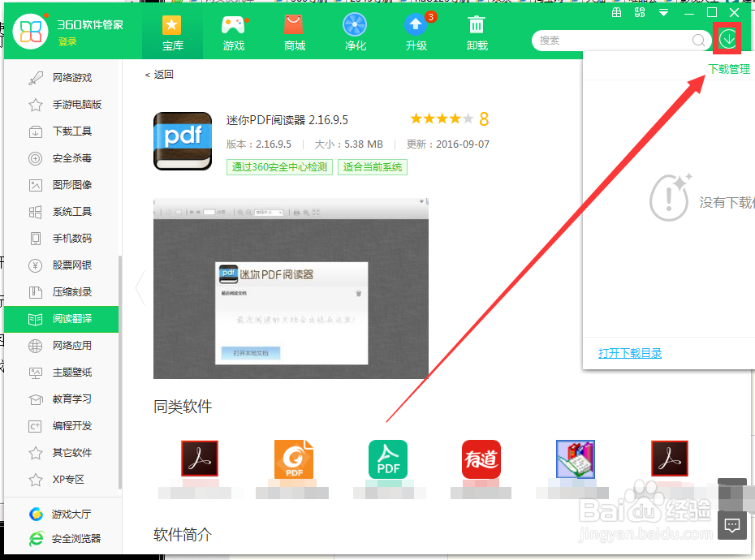Viewport: 755px width, 560px height.
Task: Click 打开下载目录 link
Action: (x=630, y=353)
